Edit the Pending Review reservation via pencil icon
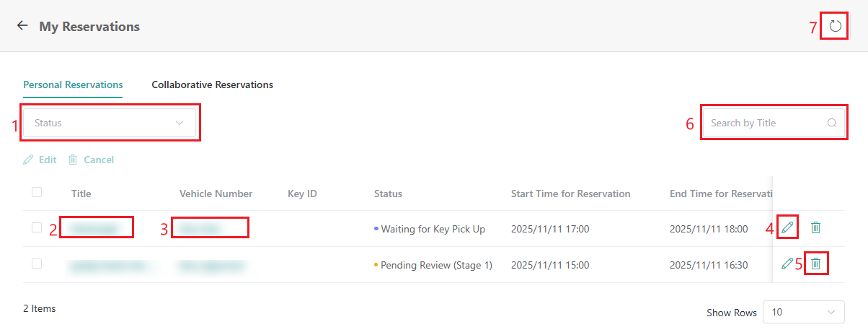This screenshot has height=335, width=868. [x=787, y=264]
